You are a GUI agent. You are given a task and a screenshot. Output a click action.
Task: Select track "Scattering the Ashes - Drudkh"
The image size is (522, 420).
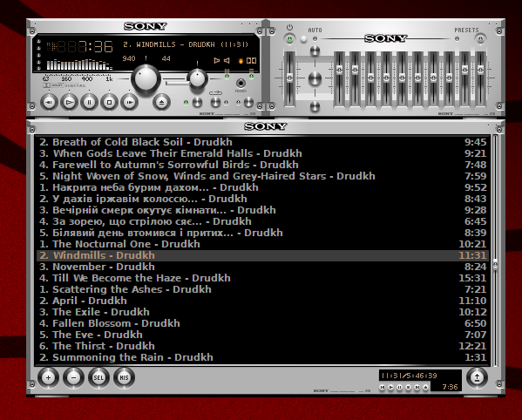click(x=262, y=289)
